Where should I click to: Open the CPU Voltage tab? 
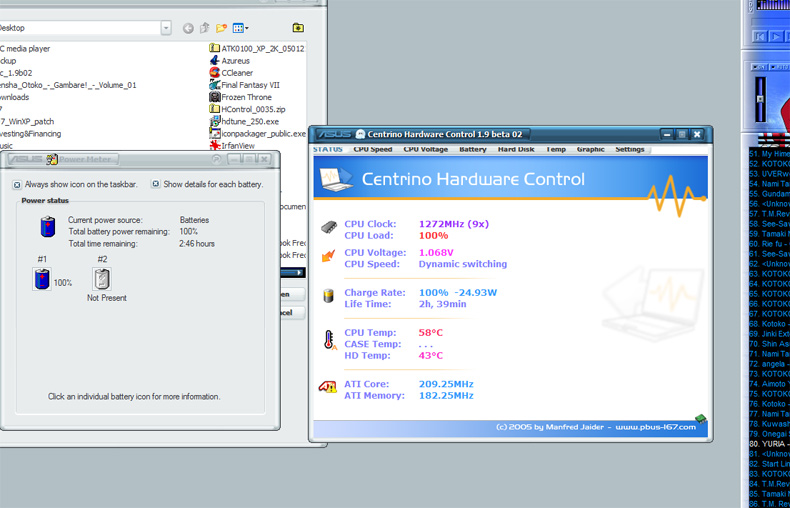pyautogui.click(x=425, y=149)
